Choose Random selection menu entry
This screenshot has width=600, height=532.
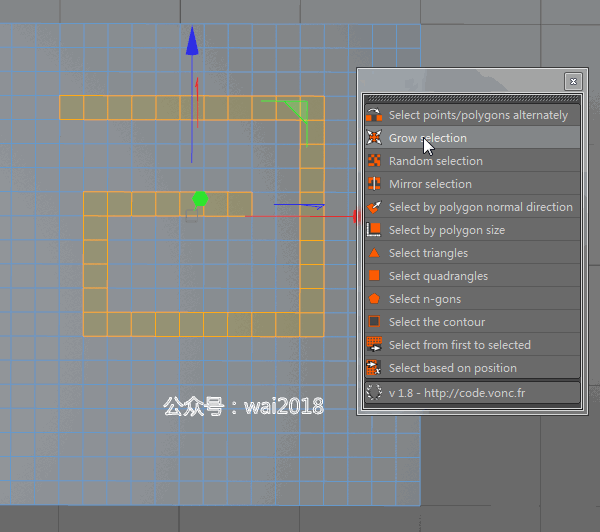[x=473, y=161]
